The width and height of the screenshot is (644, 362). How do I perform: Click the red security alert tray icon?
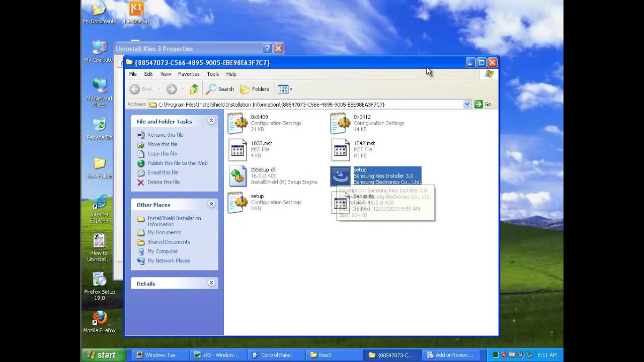click(x=504, y=355)
